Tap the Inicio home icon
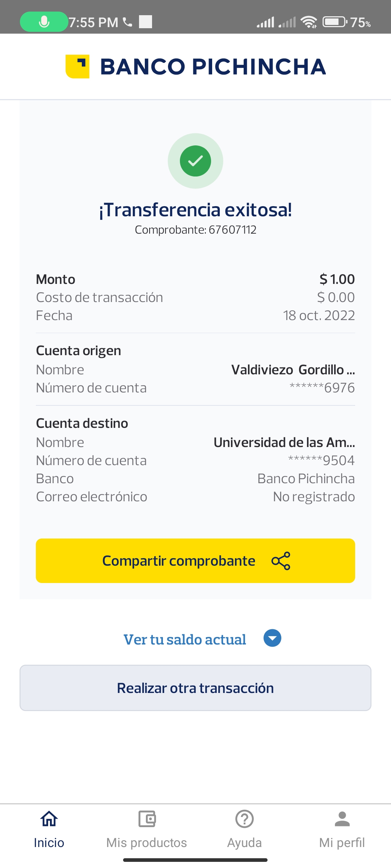This screenshot has height=868, width=391. tap(49, 819)
